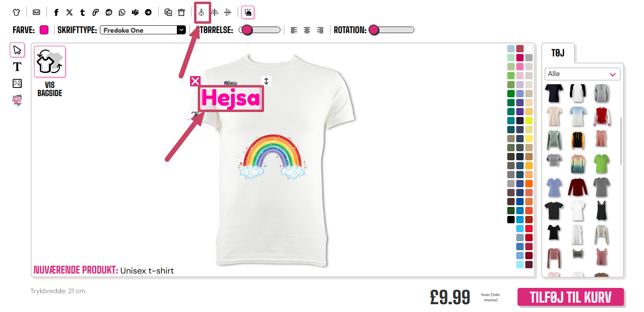Choose the green polo shirt thumbnail
The image size is (644, 312).
point(601,164)
